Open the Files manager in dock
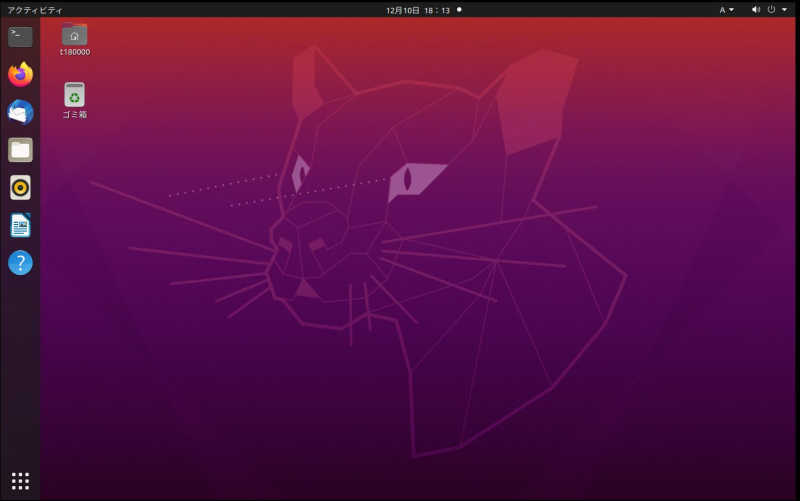The height and width of the screenshot is (501, 800). pos(20,150)
